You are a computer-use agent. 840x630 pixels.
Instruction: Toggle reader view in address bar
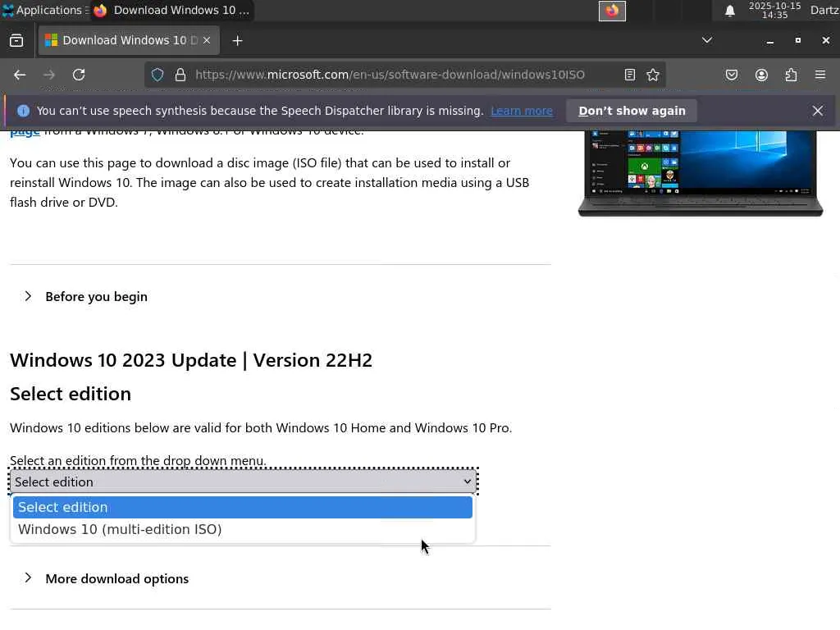point(630,75)
